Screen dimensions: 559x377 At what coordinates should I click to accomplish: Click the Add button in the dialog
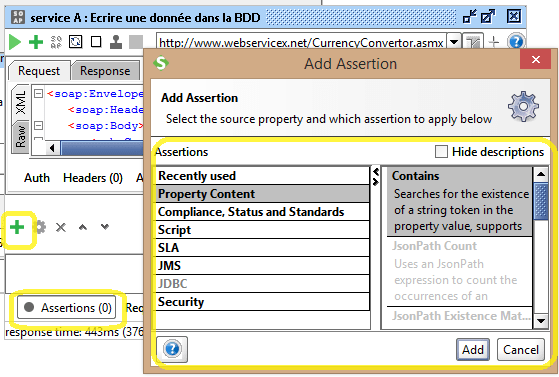(473, 350)
